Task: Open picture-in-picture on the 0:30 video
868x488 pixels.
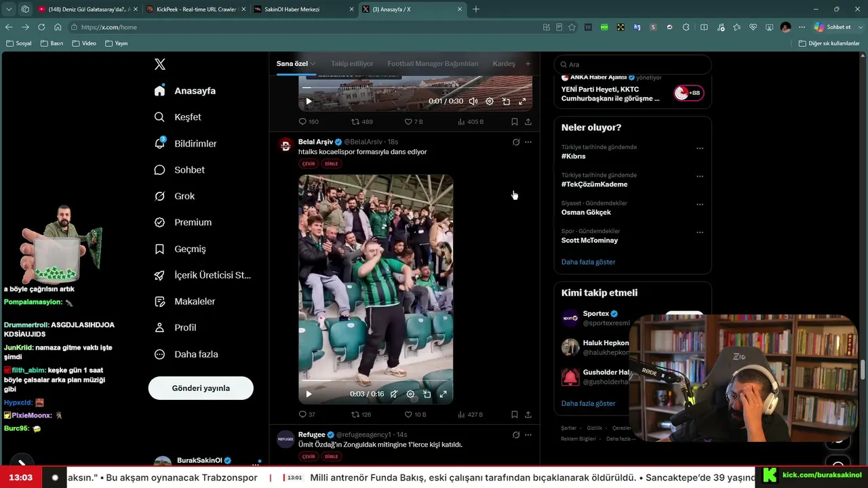Action: 506,102
